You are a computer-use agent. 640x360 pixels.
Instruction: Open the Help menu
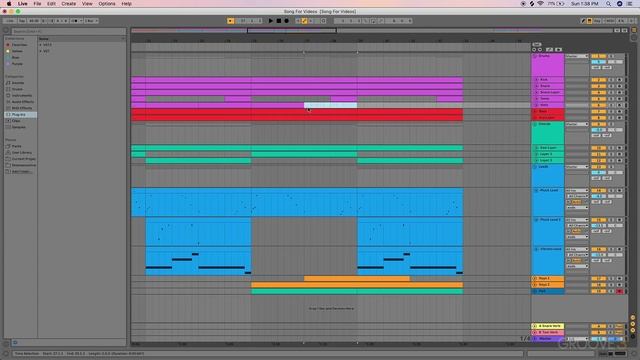pos(127,4)
